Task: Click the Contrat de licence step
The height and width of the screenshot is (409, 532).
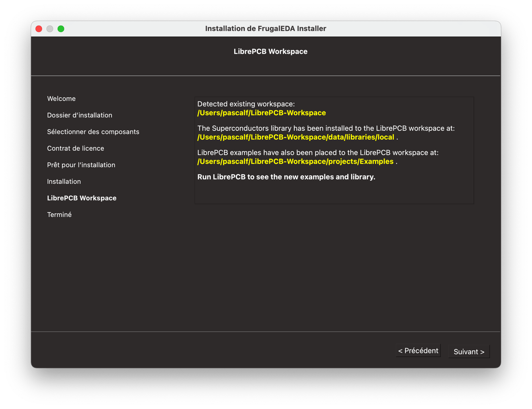Action: [x=76, y=148]
